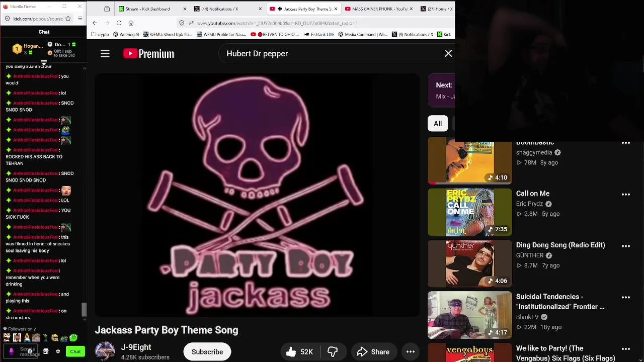Open Fishtank LIVE bookmark
644x362 pixels.
pos(319,34)
